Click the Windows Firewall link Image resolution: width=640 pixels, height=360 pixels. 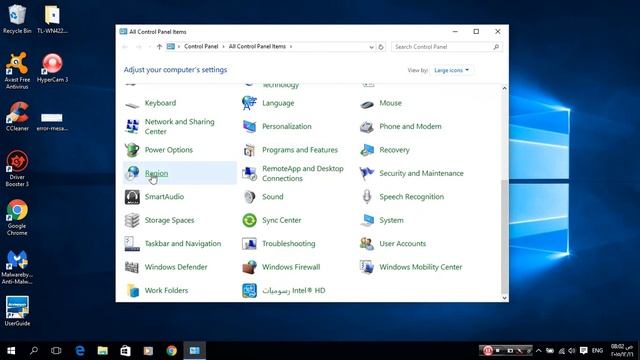pyautogui.click(x=291, y=267)
